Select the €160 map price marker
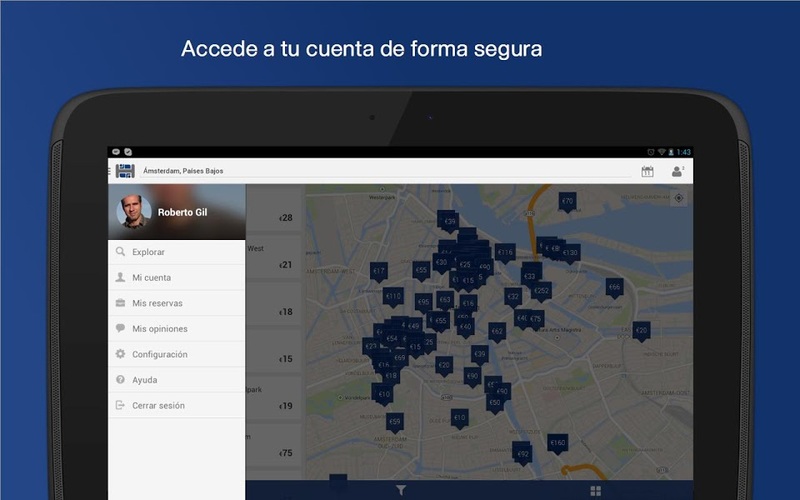 558,444
